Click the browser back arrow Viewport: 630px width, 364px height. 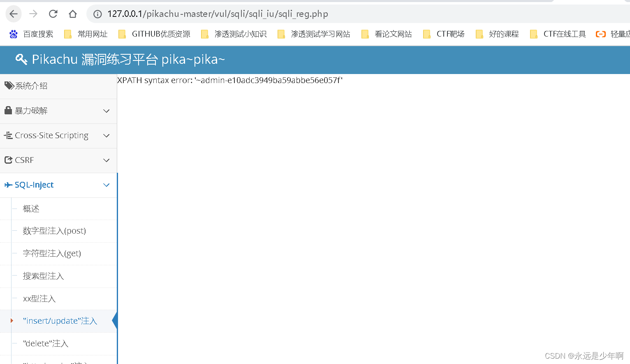tap(14, 14)
